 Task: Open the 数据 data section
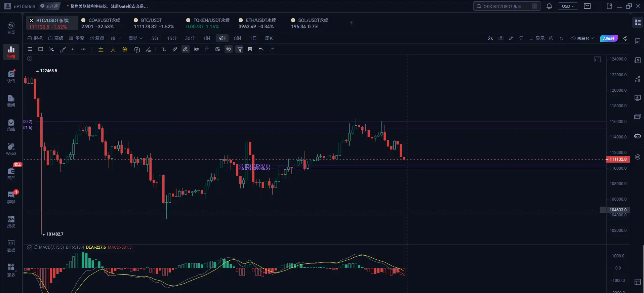pyautogui.click(x=11, y=246)
